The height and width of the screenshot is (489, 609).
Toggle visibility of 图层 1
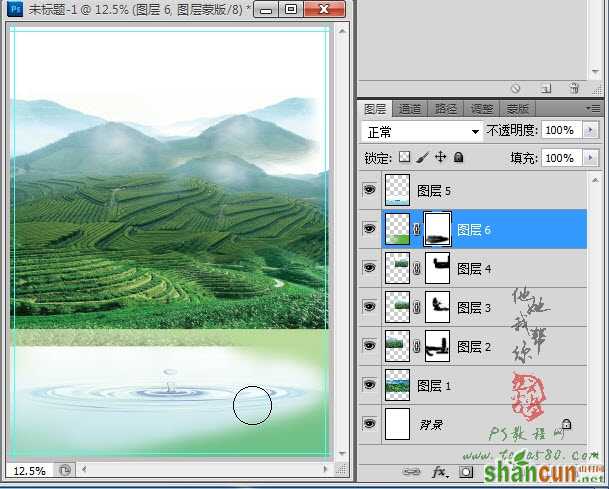pos(369,385)
